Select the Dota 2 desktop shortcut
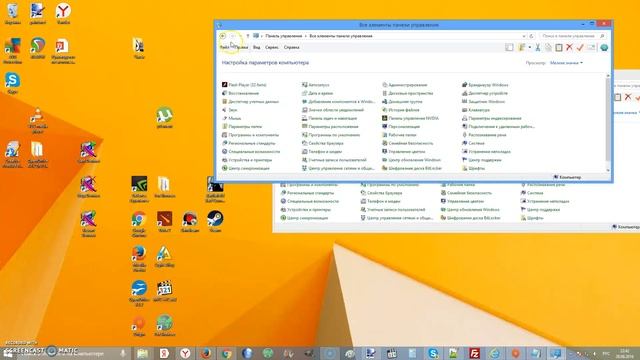640x360 pixels. (164, 222)
